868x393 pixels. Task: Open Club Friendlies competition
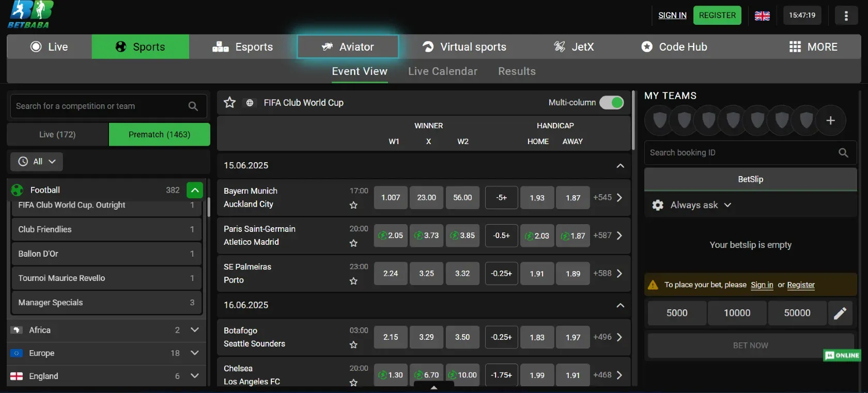pyautogui.click(x=106, y=229)
